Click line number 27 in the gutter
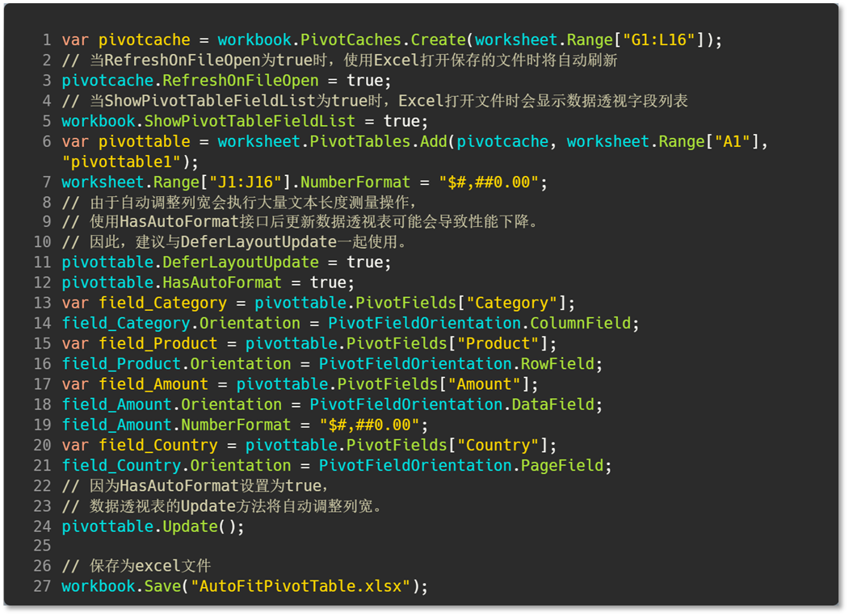The image size is (849, 616). pyautogui.click(x=42, y=586)
